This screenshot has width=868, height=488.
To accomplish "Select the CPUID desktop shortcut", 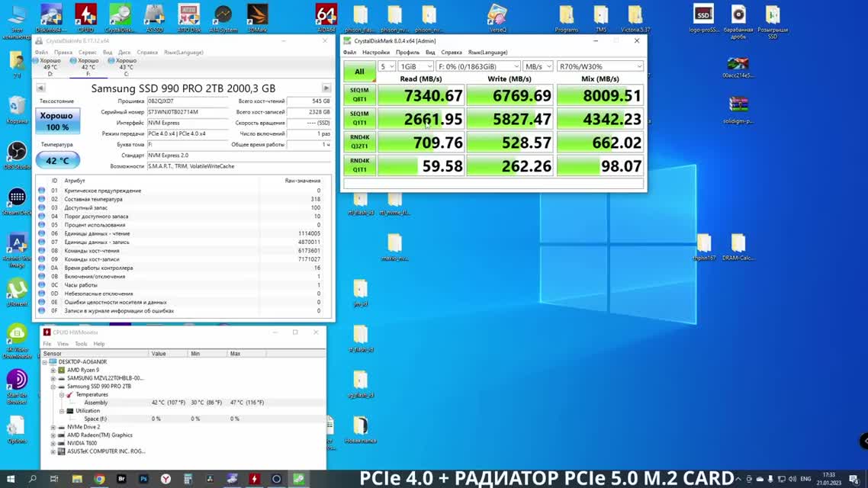I will tap(85, 18).
